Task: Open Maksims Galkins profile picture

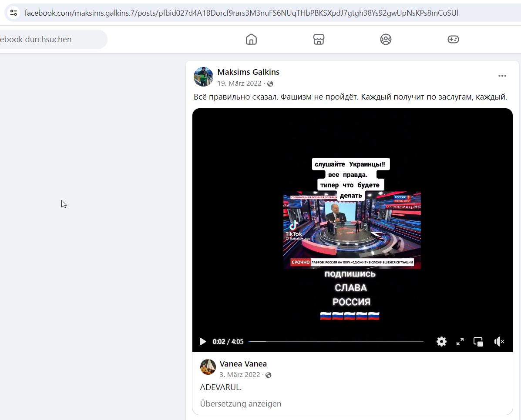Action: 203,77
